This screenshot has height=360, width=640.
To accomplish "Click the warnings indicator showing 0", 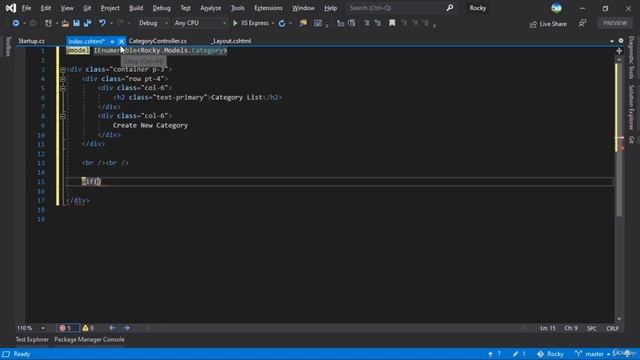I will point(88,328).
